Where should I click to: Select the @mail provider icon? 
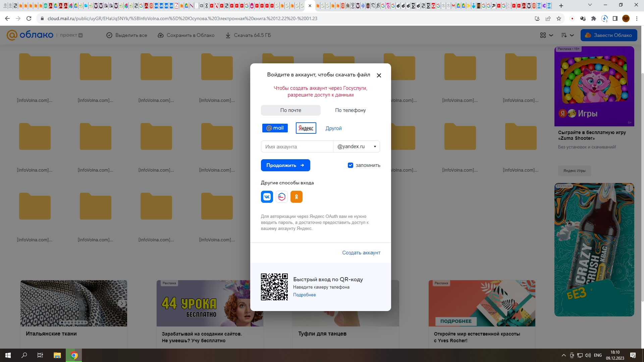click(x=275, y=128)
